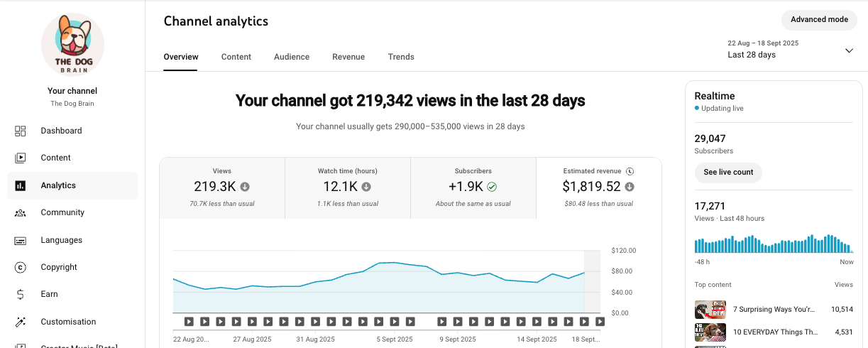
Task: Click the green check beside +1.9K subscribers
Action: point(492,187)
